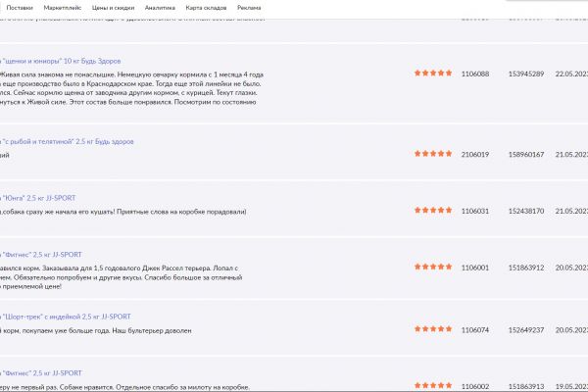The height and width of the screenshot is (392, 588).
Task: Select the nomenclature number 153945289
Action: pos(526,73)
